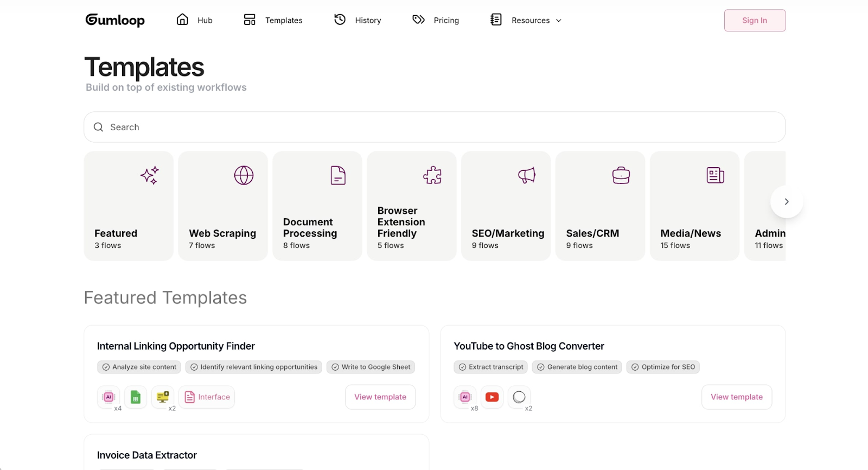Click the Internal Linking Opportunity Finder title

pyautogui.click(x=176, y=346)
